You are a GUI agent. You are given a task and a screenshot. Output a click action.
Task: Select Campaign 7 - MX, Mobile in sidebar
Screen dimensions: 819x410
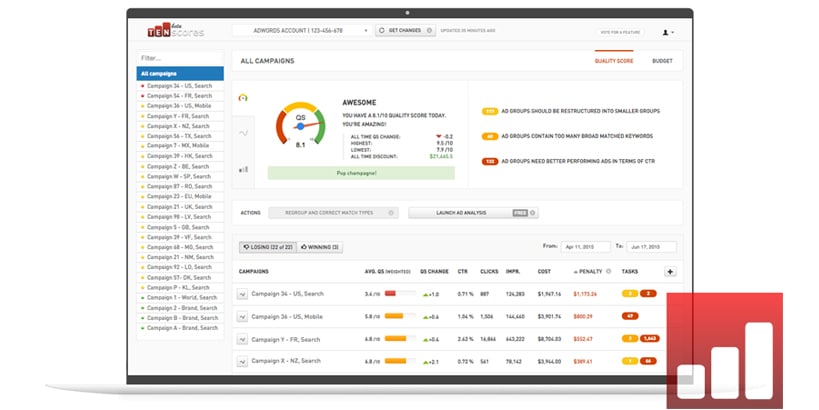tap(180, 146)
